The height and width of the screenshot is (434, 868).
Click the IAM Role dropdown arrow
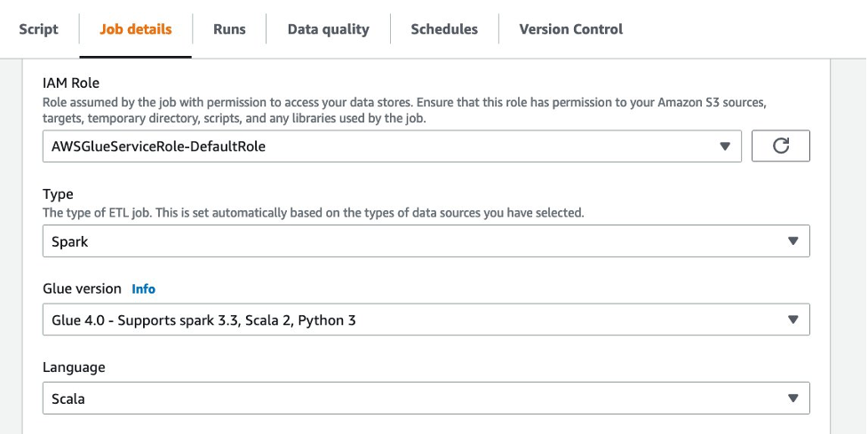(x=724, y=146)
